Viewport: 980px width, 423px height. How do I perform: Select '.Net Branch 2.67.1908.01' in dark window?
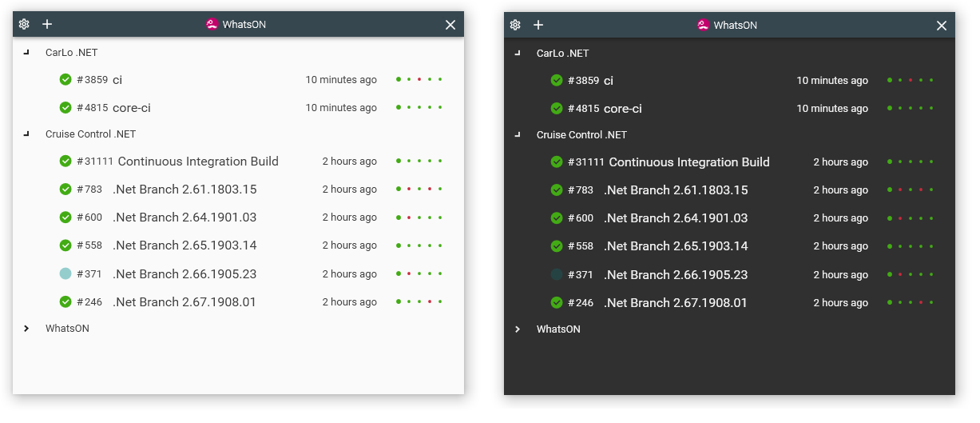point(676,302)
